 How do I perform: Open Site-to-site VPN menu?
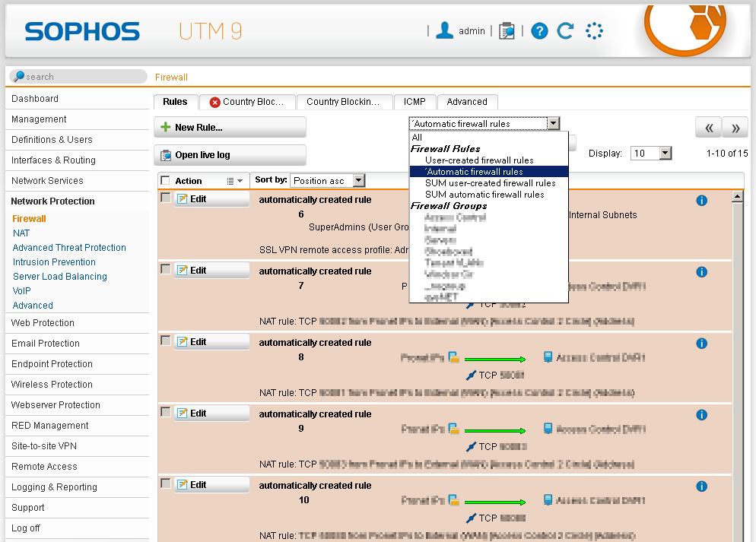click(77, 446)
